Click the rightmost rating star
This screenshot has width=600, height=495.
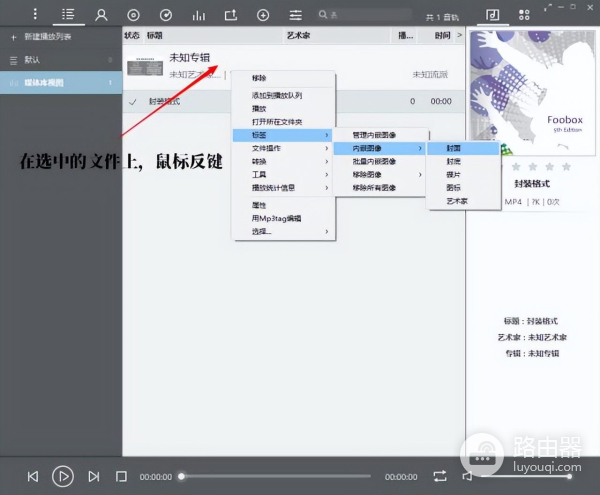(x=566, y=166)
